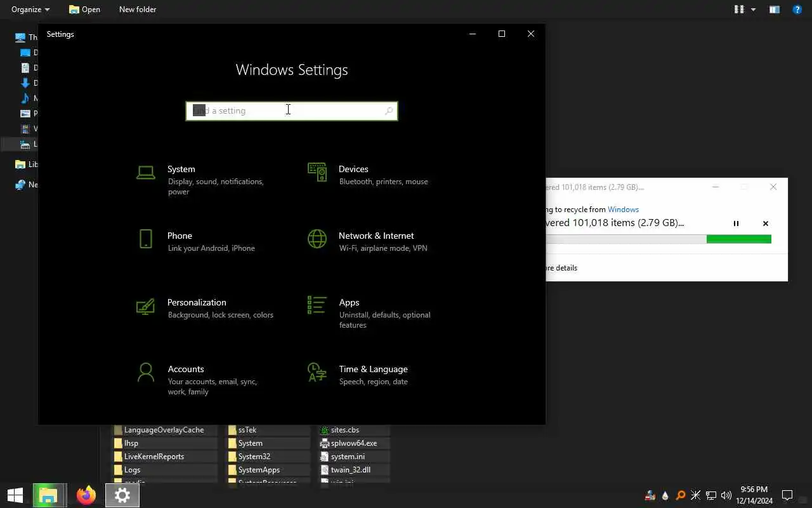Screen dimensions: 812x508
Task: Open the volume speaker tray icon
Action: pos(726,495)
